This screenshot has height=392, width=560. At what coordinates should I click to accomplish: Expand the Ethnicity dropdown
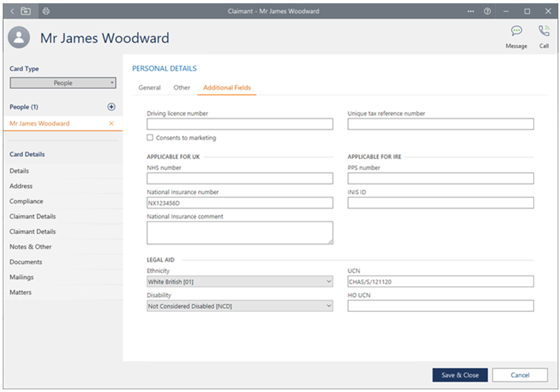click(x=239, y=281)
